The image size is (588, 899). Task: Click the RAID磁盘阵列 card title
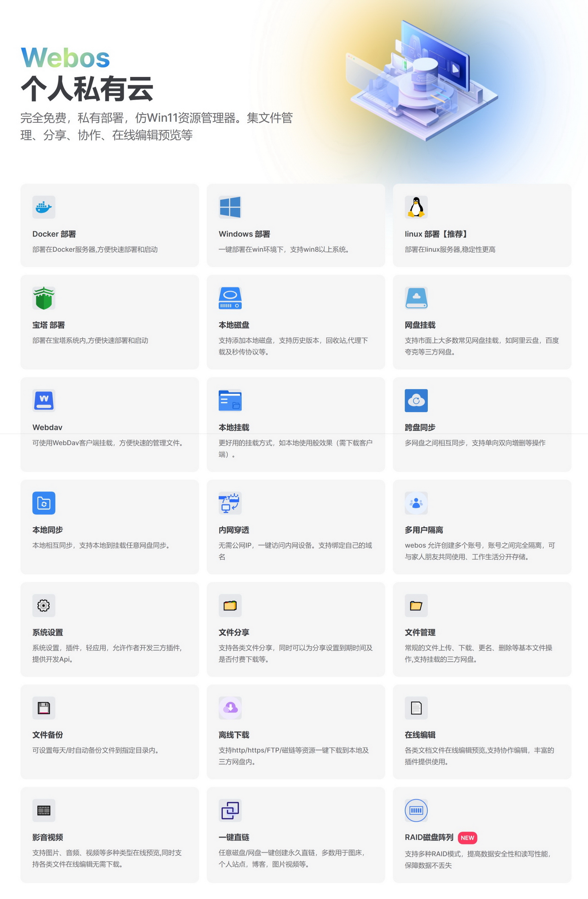(x=429, y=837)
